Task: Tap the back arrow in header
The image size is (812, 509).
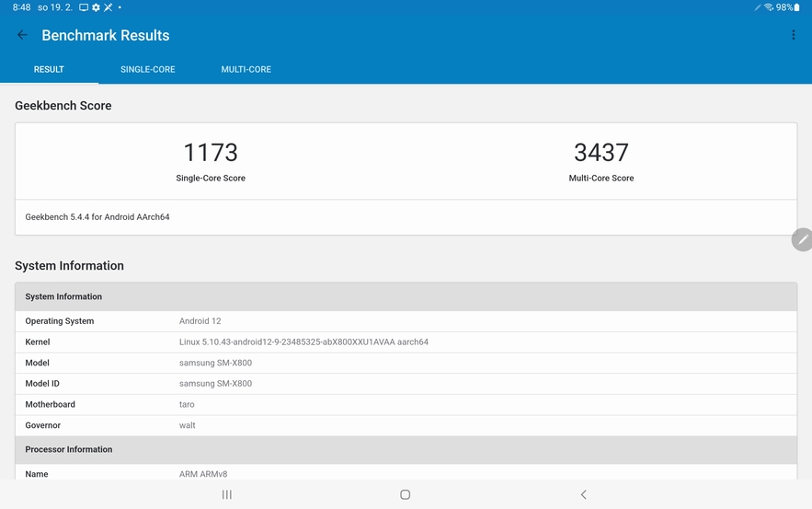Action: (x=22, y=35)
